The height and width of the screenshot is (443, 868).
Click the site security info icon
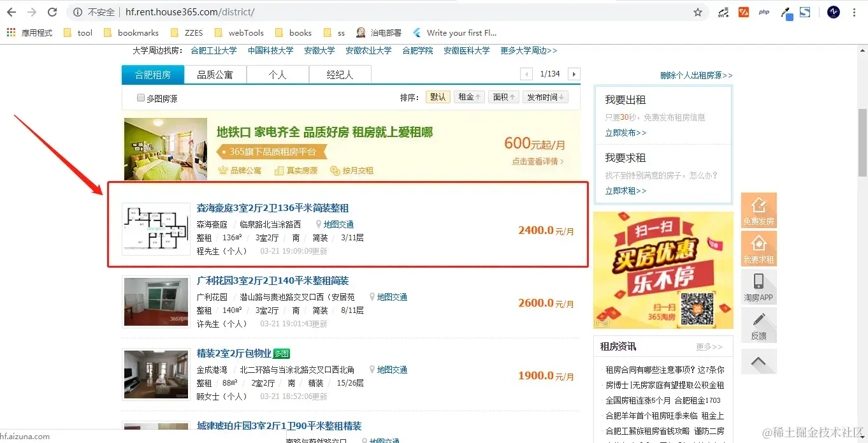click(77, 12)
